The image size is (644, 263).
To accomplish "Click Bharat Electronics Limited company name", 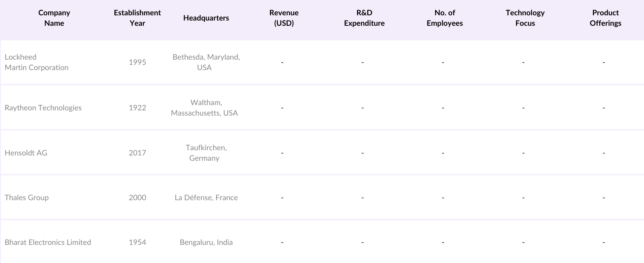I will point(48,242).
